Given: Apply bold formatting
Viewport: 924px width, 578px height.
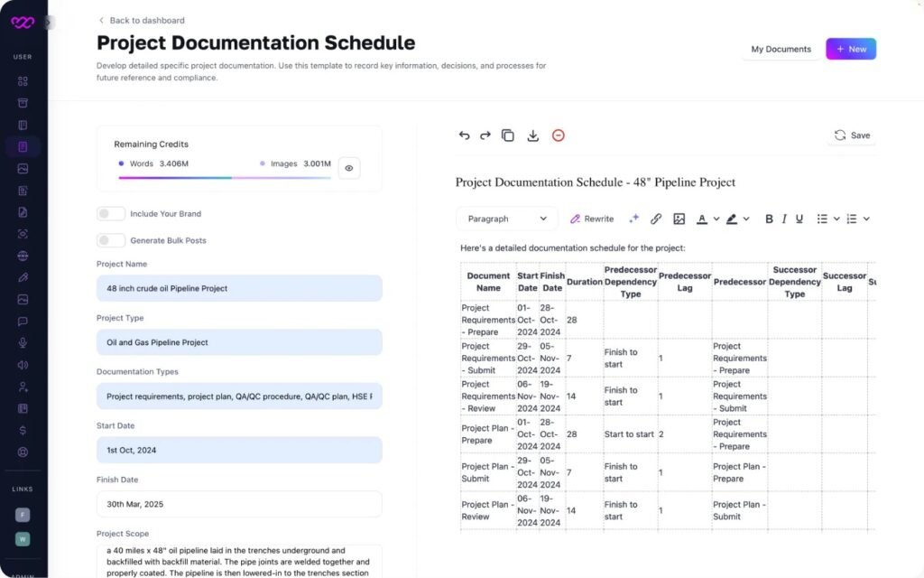Looking at the screenshot, I should point(769,219).
